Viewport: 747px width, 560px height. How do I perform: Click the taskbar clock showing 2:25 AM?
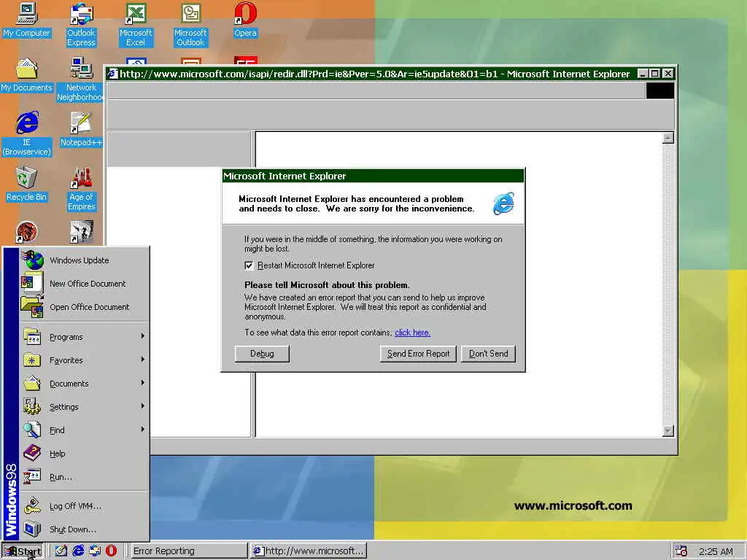[x=716, y=551]
